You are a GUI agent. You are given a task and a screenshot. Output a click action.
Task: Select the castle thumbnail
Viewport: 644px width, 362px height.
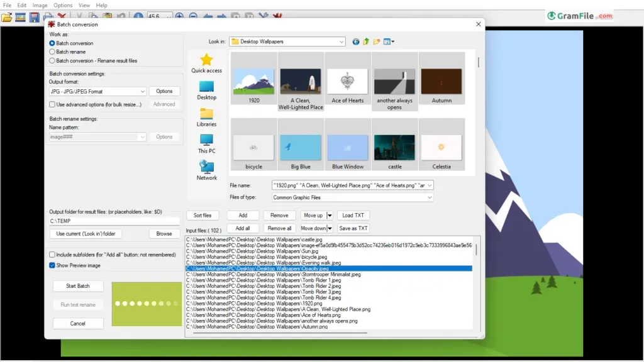(x=394, y=145)
